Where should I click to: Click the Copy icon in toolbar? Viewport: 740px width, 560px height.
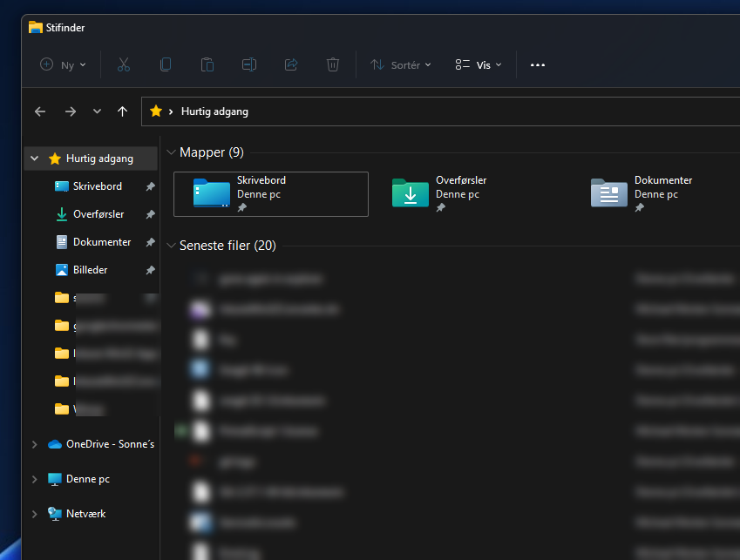coord(166,64)
